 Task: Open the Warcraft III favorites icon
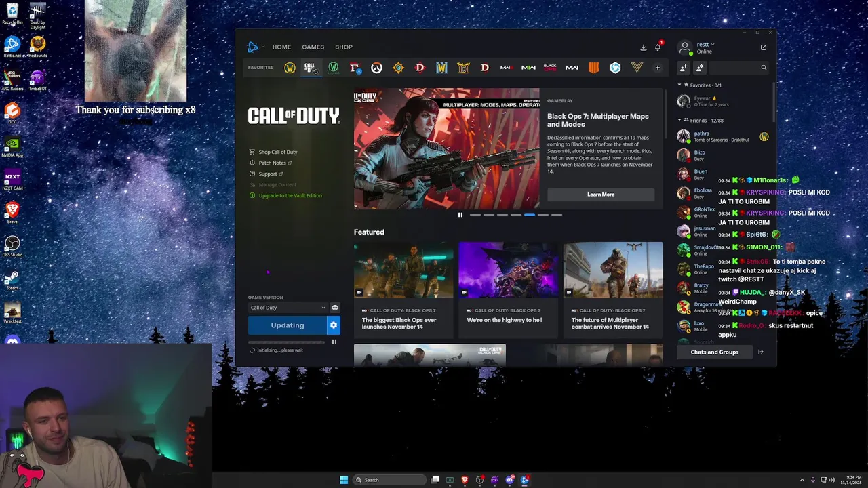pyautogui.click(x=441, y=68)
